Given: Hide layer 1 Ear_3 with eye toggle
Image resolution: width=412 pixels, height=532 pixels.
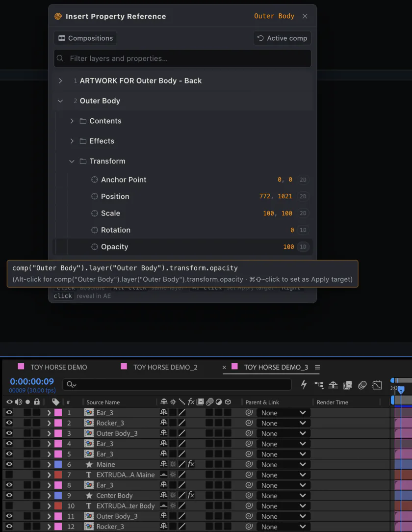Looking at the screenshot, I should point(9,413).
